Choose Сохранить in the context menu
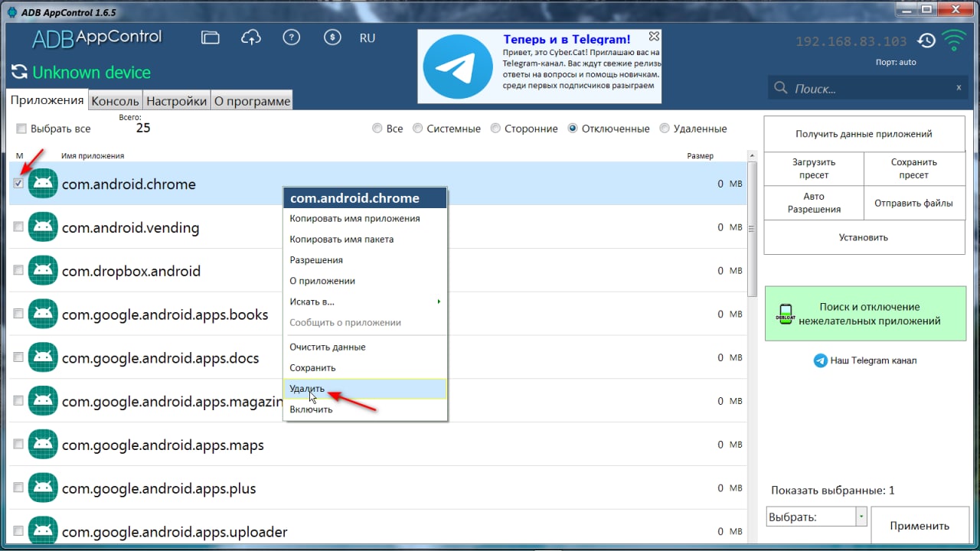The image size is (980, 551). (x=365, y=368)
